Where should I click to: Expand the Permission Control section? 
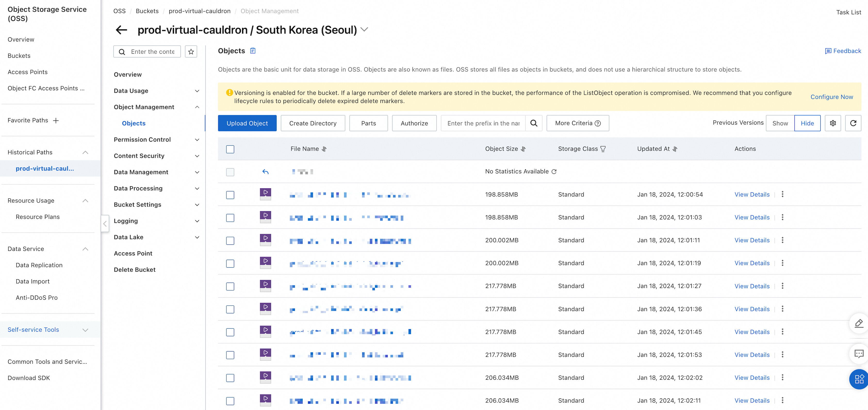(x=197, y=140)
